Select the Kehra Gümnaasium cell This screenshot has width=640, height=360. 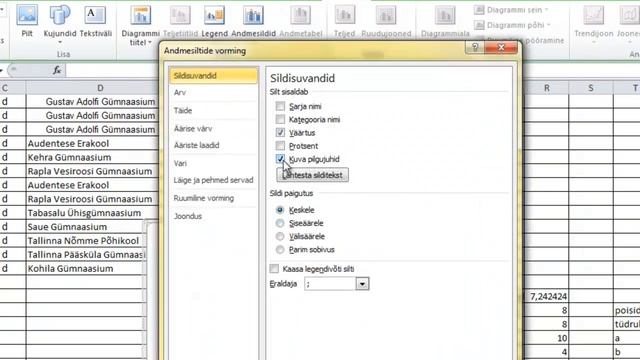[x=92, y=158]
